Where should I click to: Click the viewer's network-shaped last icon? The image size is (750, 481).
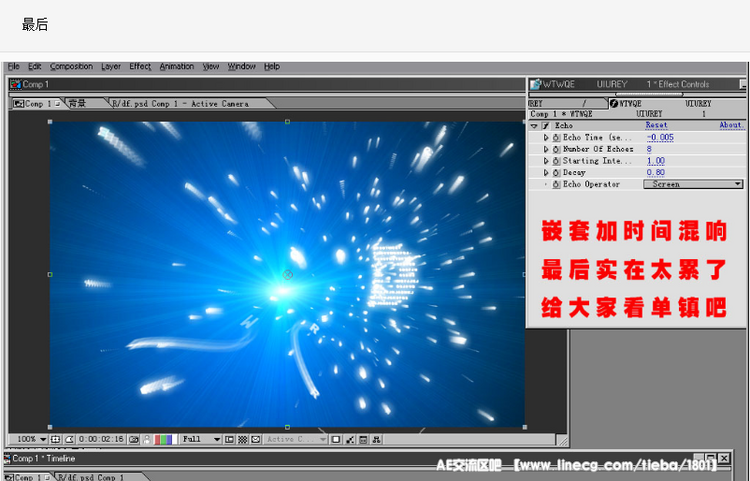[377, 439]
